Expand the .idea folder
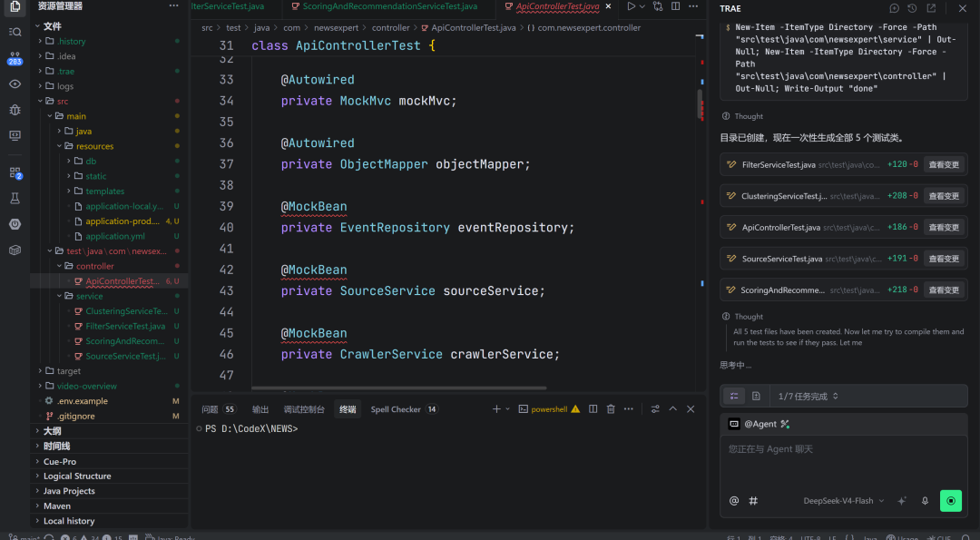Image resolution: width=980 pixels, height=540 pixels. [x=109, y=56]
